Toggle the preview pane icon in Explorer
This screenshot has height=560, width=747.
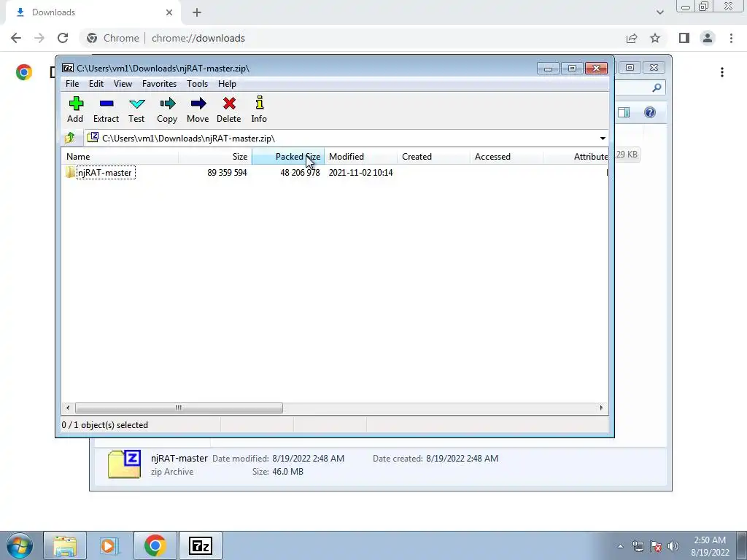coord(624,112)
